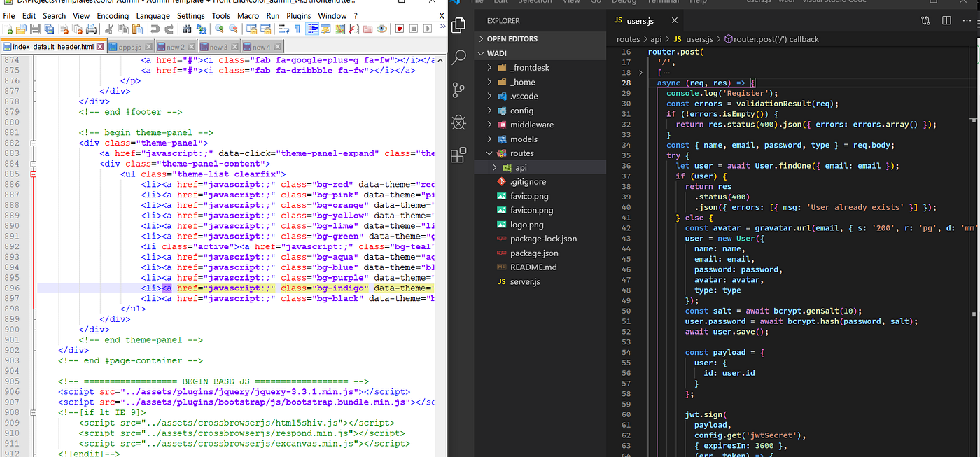
Task: Open the More Actions menu in VS Code
Action: click(966, 21)
